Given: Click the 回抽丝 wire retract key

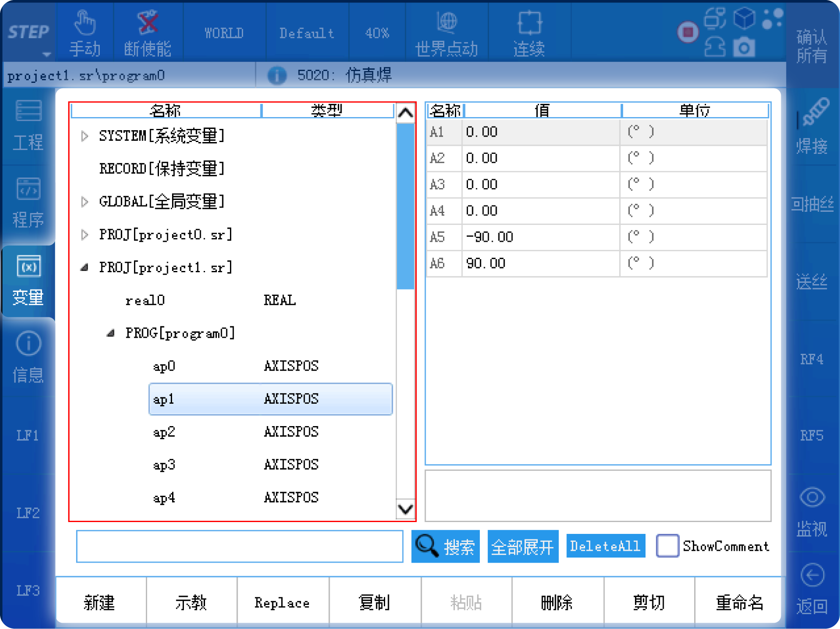Looking at the screenshot, I should (812, 204).
